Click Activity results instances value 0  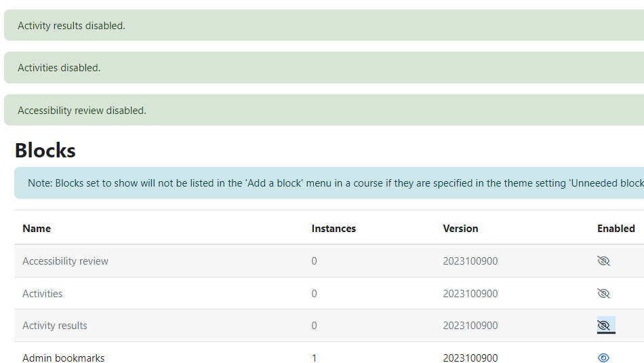pos(314,326)
